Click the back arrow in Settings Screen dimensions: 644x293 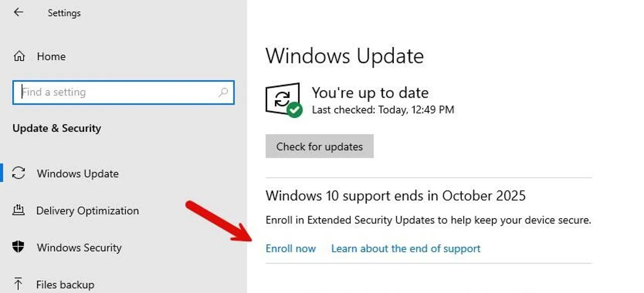pyautogui.click(x=19, y=13)
